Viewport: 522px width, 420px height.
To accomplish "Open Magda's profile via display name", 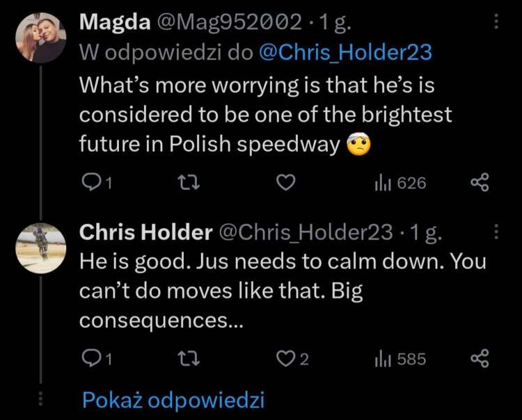I will click(x=114, y=22).
